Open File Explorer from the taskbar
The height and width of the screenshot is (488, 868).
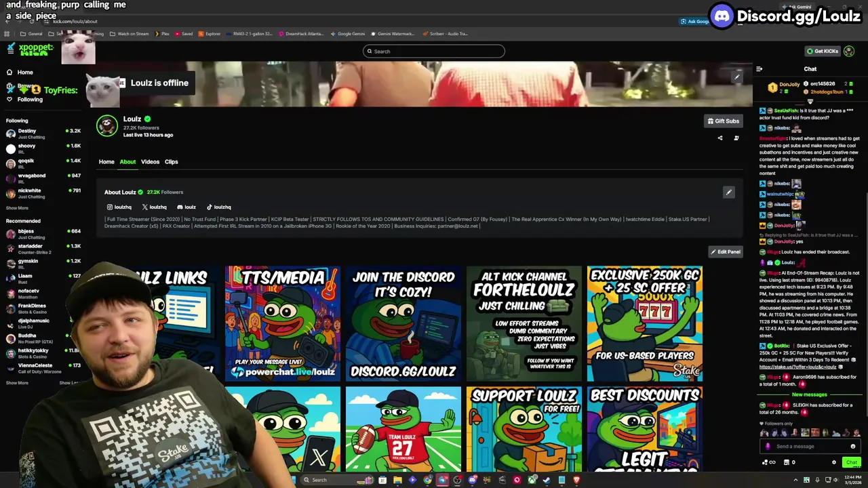[397, 480]
